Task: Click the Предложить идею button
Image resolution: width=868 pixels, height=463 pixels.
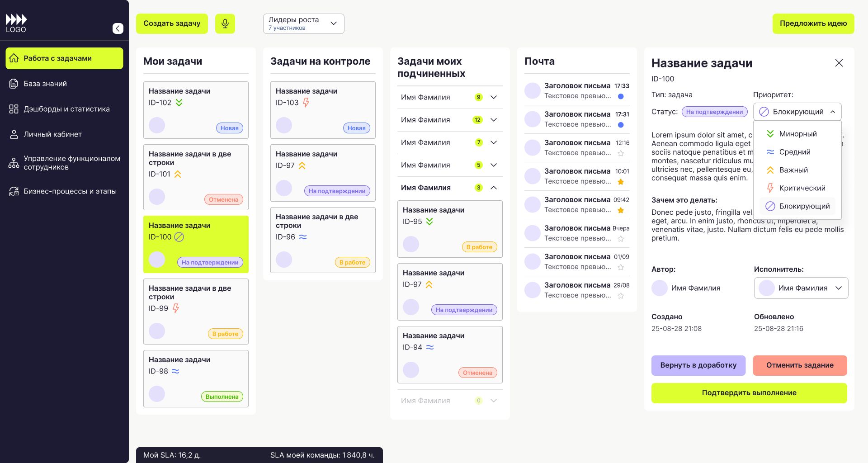Action: click(x=813, y=24)
